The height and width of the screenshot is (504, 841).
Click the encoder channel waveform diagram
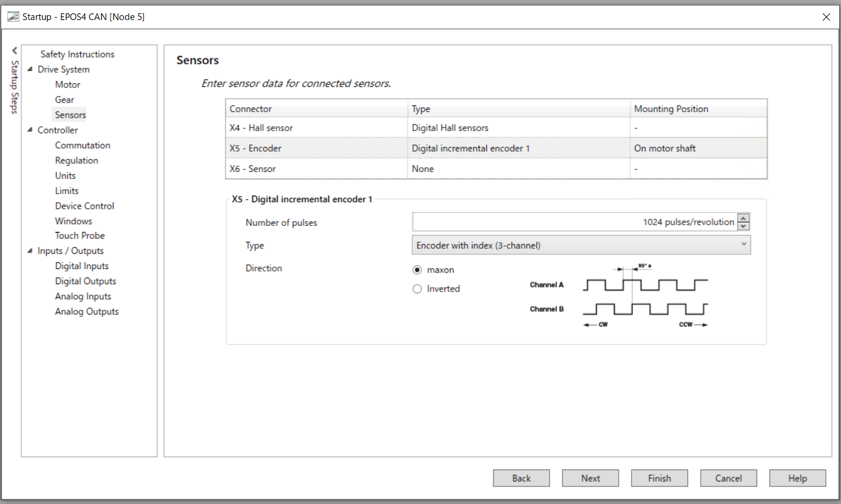tap(619, 296)
